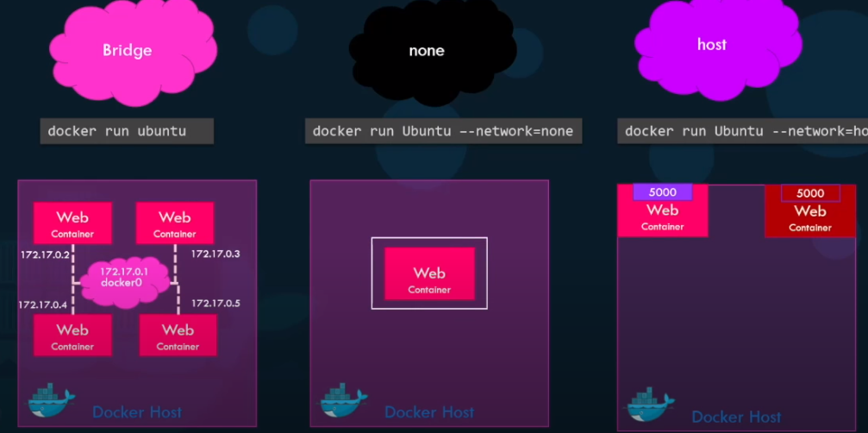Screen dimensions: 868x433
Task: Click the docker0 172.17.0.1 cloud
Action: pyautogui.click(x=124, y=280)
